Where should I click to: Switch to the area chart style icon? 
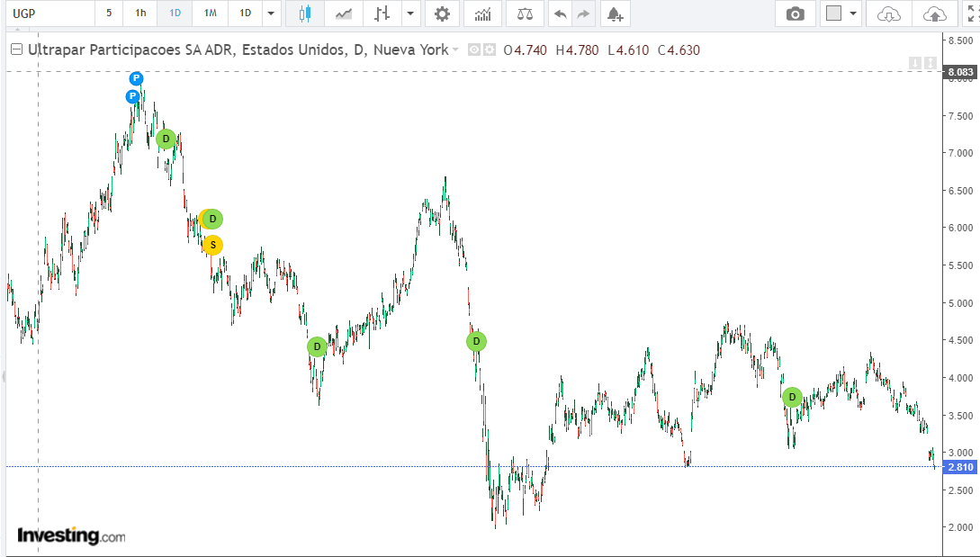tap(343, 13)
